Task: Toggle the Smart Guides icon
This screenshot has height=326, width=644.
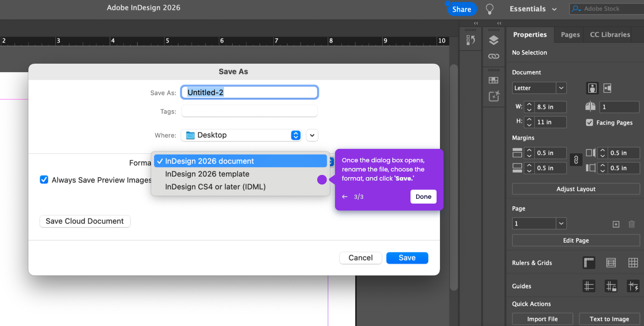Action: point(633,286)
